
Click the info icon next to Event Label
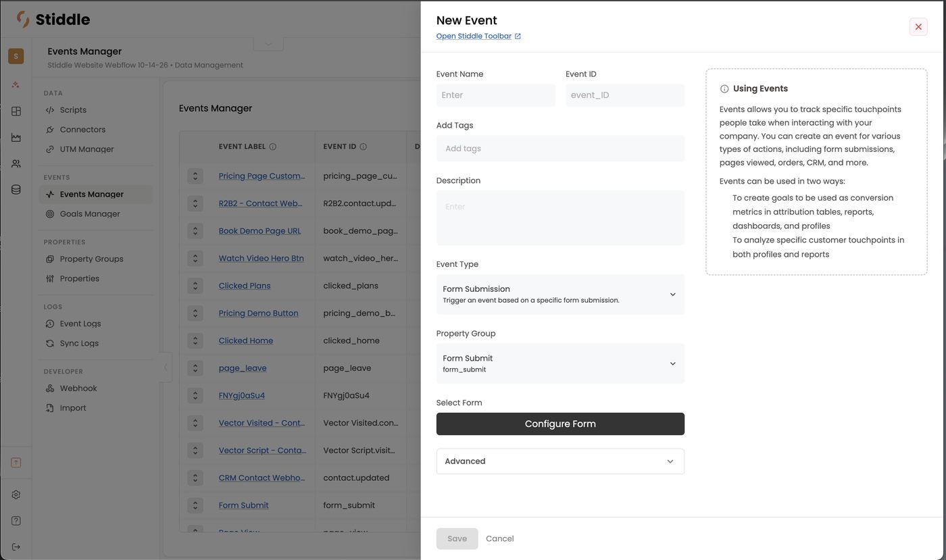tap(273, 147)
